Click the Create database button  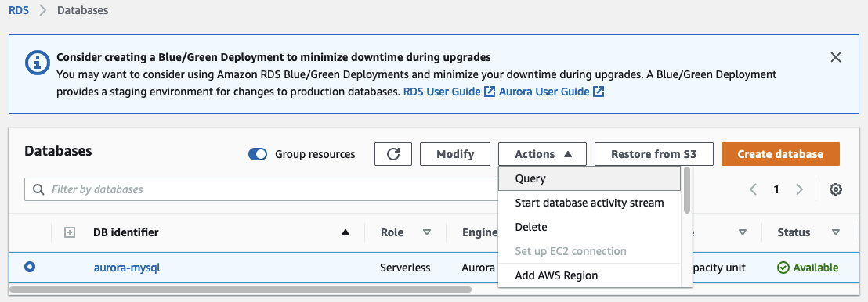[780, 154]
